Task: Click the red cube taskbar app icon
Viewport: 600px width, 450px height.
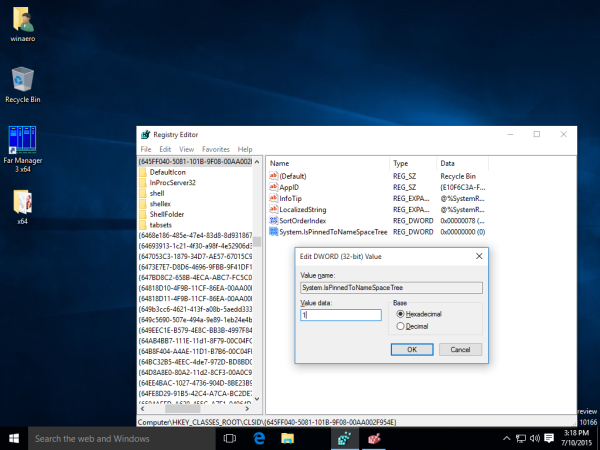Action: tap(374, 439)
